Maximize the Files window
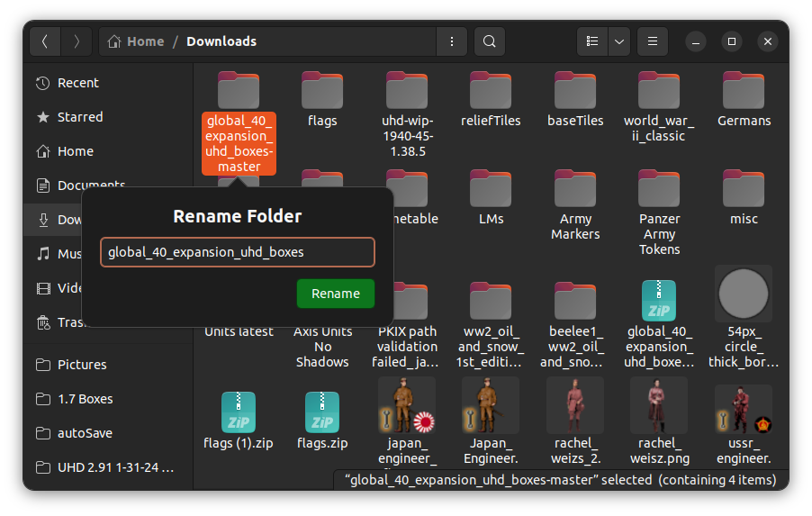 pyautogui.click(x=732, y=41)
